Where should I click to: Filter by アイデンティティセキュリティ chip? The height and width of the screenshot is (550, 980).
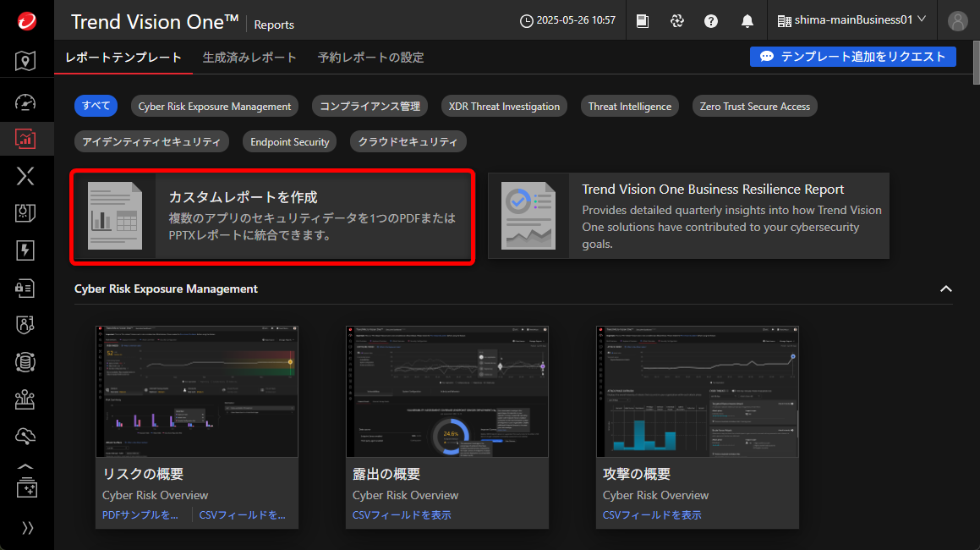151,141
